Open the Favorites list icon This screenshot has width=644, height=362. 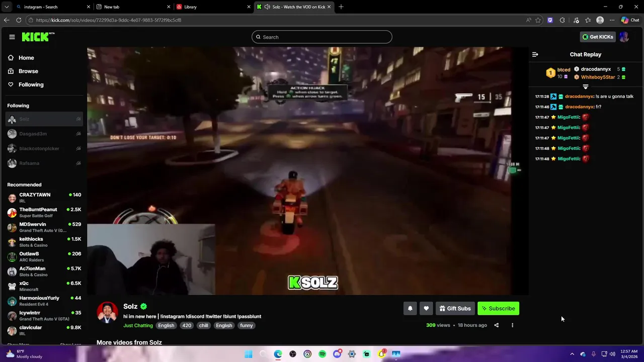click(x=588, y=20)
